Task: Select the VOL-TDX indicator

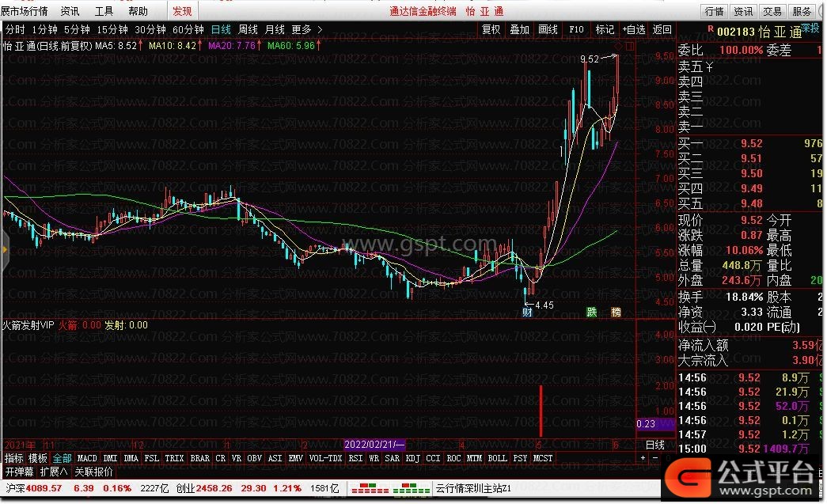Action: [x=325, y=458]
